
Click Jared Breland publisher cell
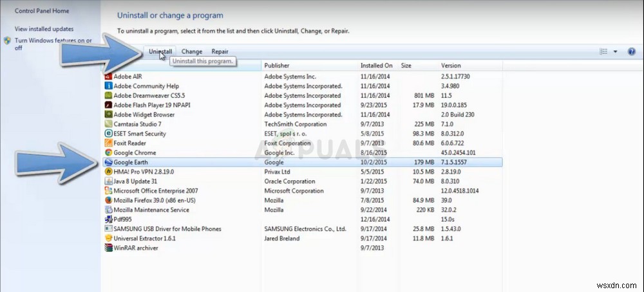click(x=282, y=238)
